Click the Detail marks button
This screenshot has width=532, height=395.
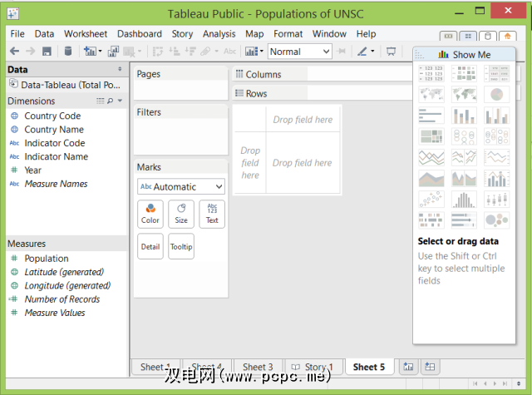150,246
